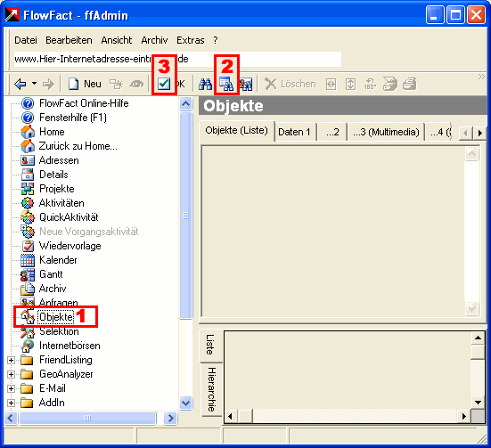
Task: Click the Projekte icon in tree
Action: (28, 189)
